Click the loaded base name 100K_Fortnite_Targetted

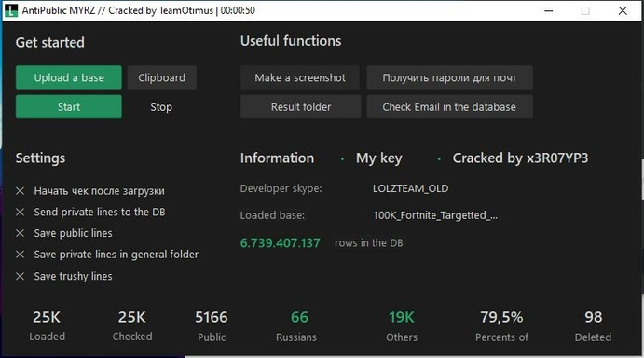435,215
